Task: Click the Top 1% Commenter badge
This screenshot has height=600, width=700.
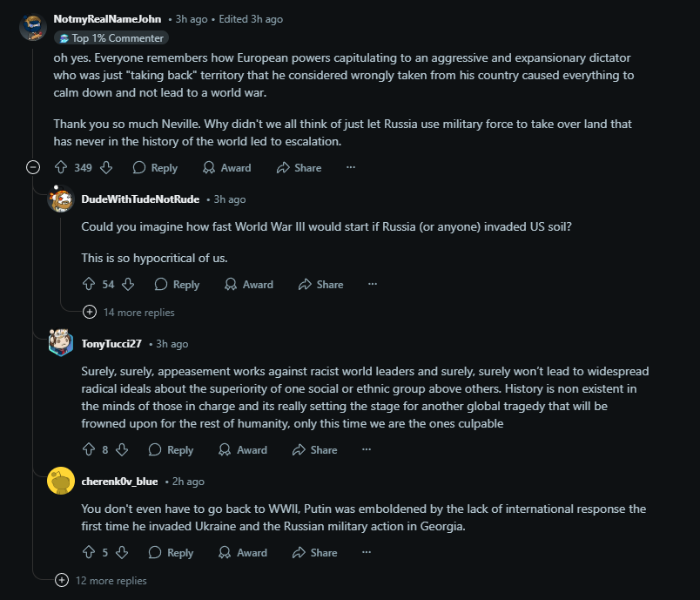Action: pyautogui.click(x=111, y=38)
